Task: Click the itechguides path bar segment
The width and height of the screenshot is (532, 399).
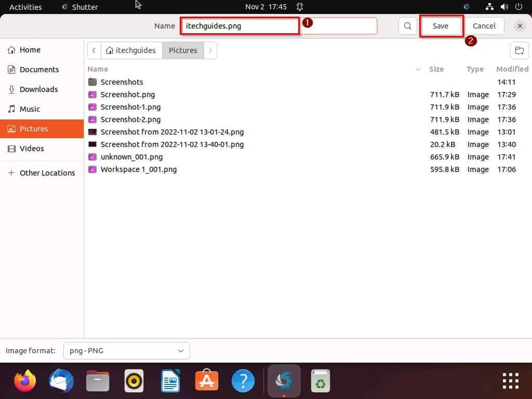Action: coord(131,50)
